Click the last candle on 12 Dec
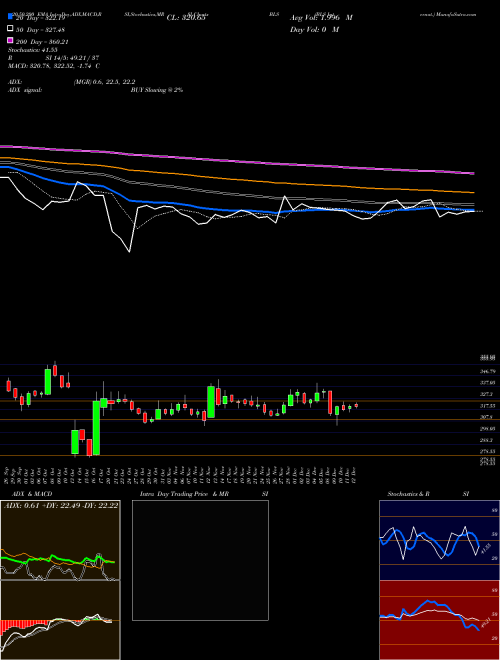500x660 pixels. pyautogui.click(x=356, y=405)
